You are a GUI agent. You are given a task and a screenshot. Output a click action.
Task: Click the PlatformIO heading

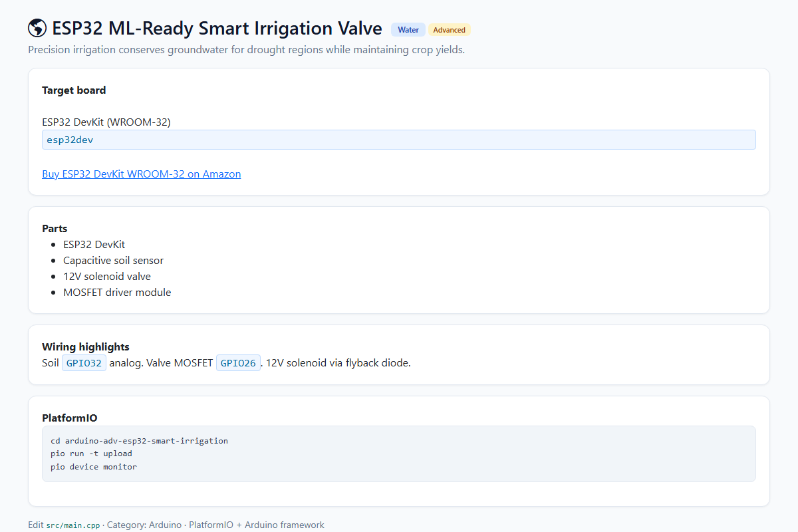pyautogui.click(x=70, y=418)
